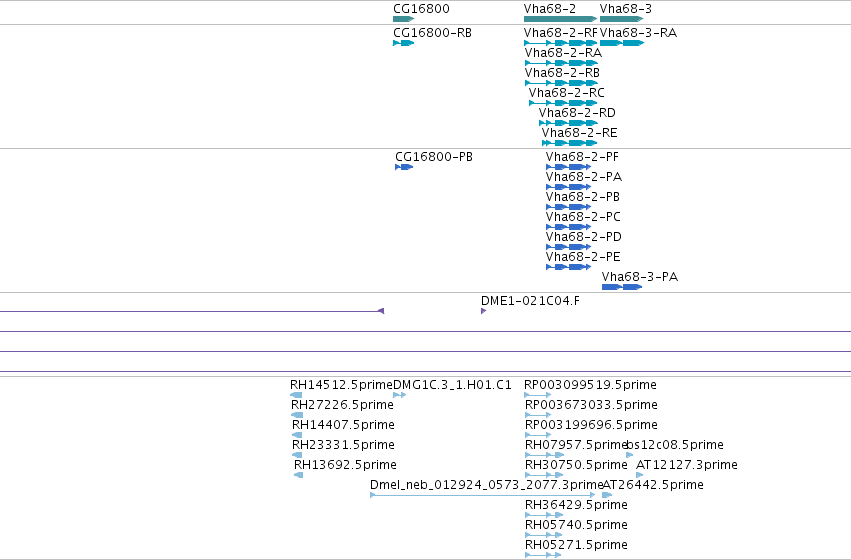Select protein Vha68-2-PF

(582, 157)
